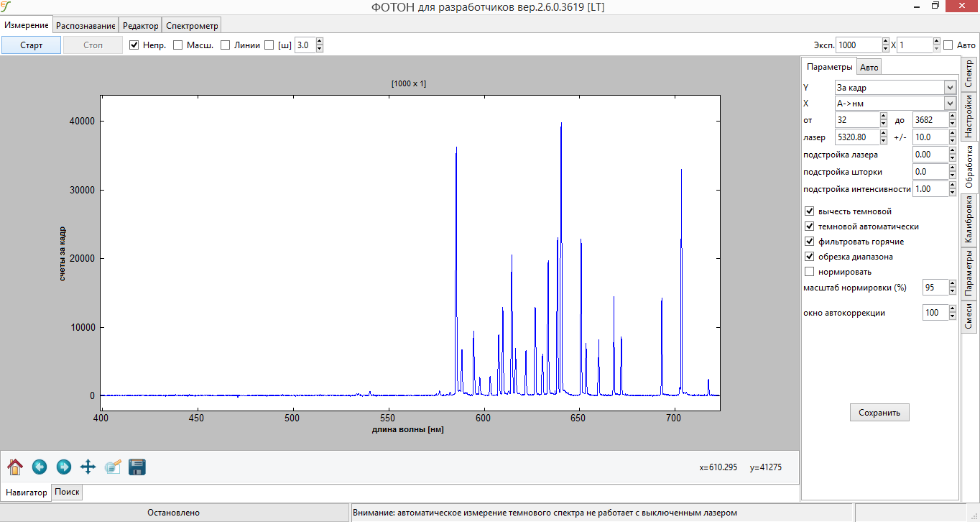
Task: Click the ФОТОН app icon in title bar
Action: [x=6, y=6]
